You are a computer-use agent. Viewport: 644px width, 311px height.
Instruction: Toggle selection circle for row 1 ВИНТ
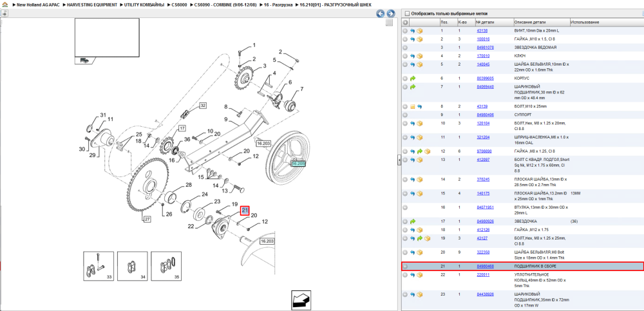click(405, 31)
